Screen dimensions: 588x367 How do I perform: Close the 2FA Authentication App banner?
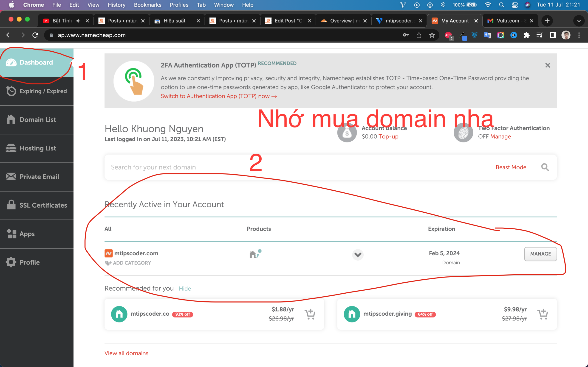tap(547, 66)
